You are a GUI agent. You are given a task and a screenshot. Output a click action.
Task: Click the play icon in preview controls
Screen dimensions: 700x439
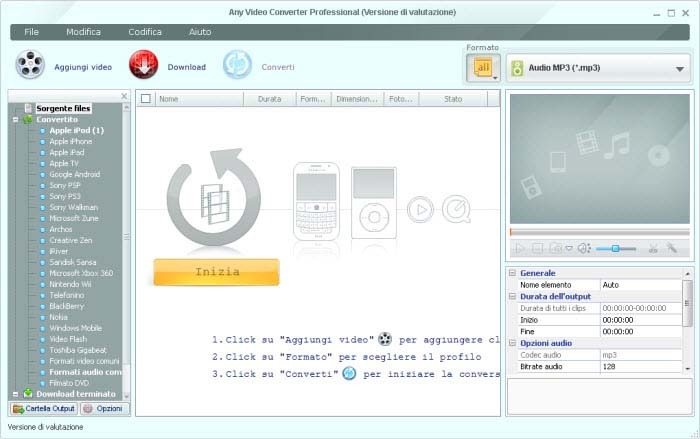click(x=519, y=248)
